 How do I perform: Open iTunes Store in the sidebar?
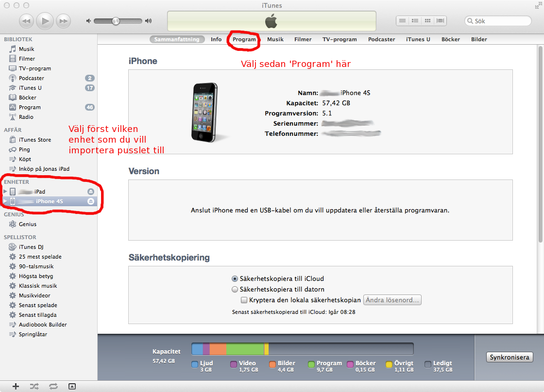[x=49, y=140]
